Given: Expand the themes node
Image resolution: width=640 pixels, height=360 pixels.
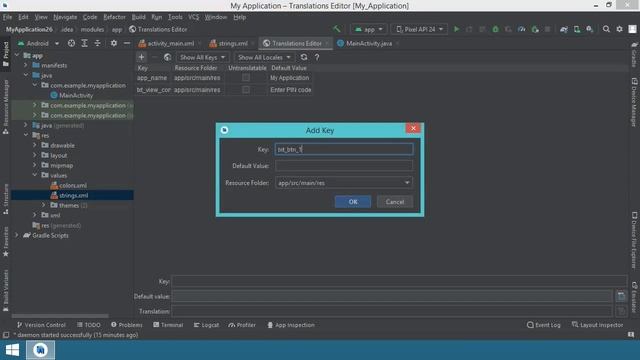Looking at the screenshot, I should pyautogui.click(x=44, y=205).
